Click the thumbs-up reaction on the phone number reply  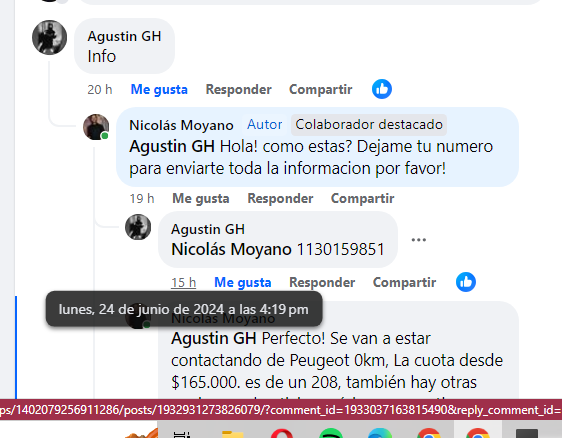click(466, 282)
